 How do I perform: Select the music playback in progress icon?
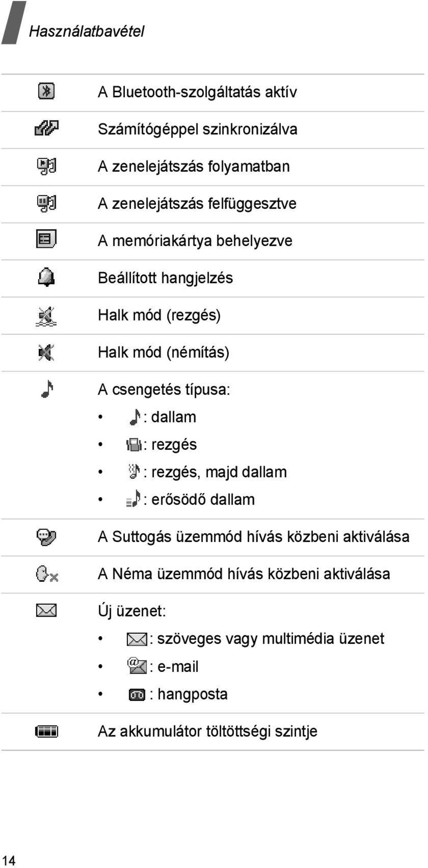46,166
